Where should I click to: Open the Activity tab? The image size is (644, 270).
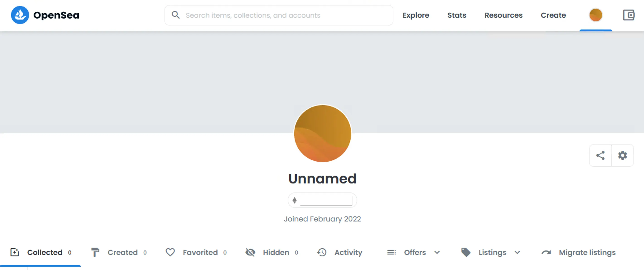pos(348,253)
